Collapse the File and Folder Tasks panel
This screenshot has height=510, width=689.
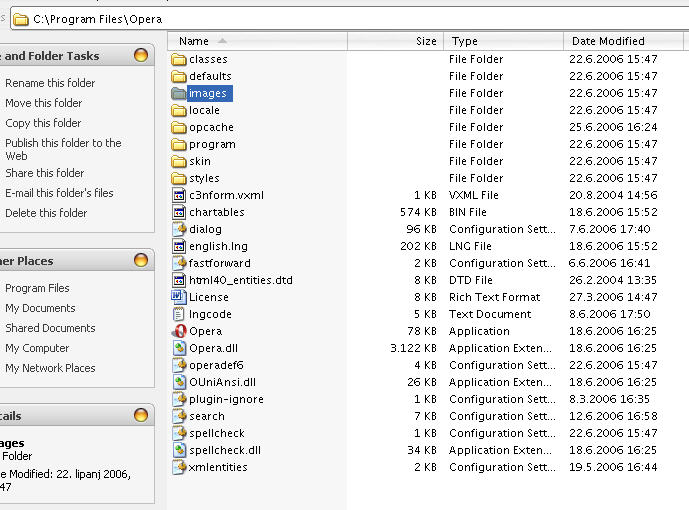click(x=140, y=56)
